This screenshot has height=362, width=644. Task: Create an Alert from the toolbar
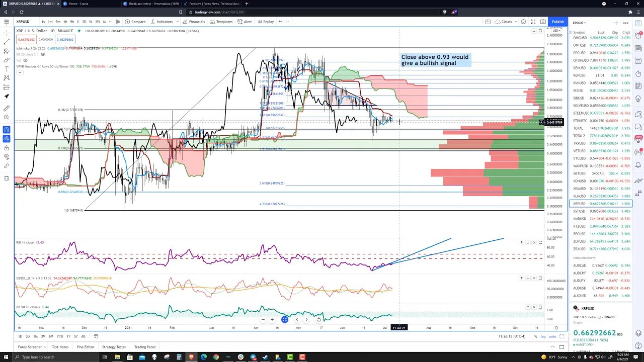pyautogui.click(x=245, y=22)
